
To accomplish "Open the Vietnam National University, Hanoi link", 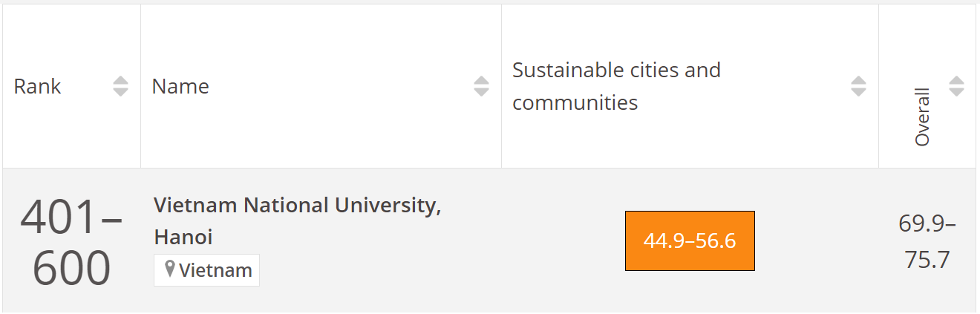I will tap(297, 206).
